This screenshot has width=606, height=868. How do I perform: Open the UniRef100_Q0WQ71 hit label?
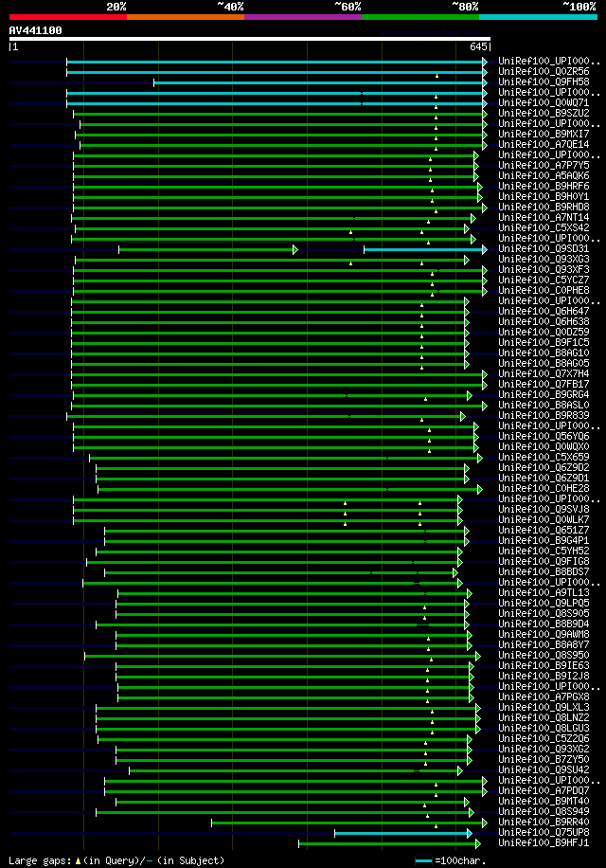(x=544, y=103)
